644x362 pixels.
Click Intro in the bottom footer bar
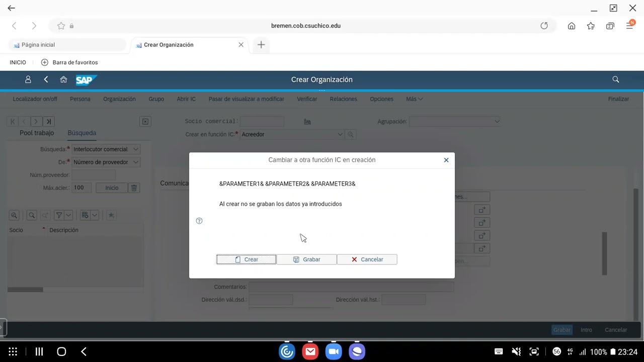(x=586, y=330)
